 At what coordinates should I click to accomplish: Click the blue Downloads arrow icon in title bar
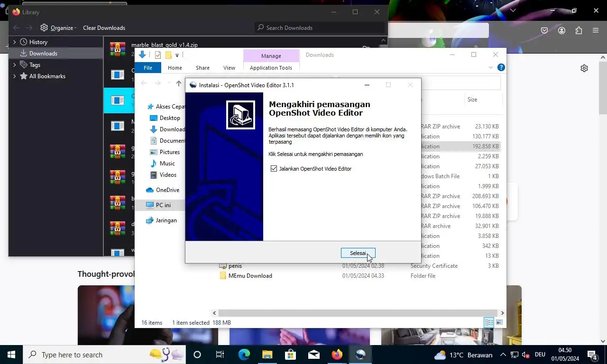point(142,55)
